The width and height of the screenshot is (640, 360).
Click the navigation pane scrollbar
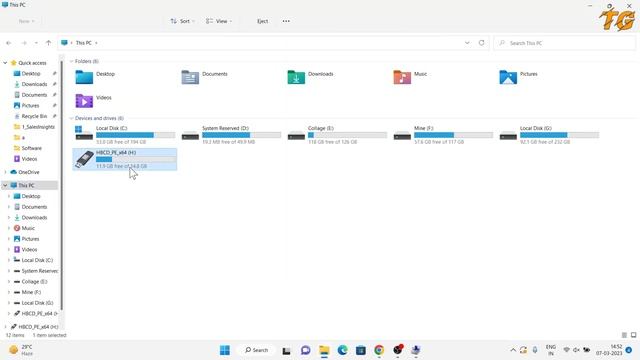(61, 184)
